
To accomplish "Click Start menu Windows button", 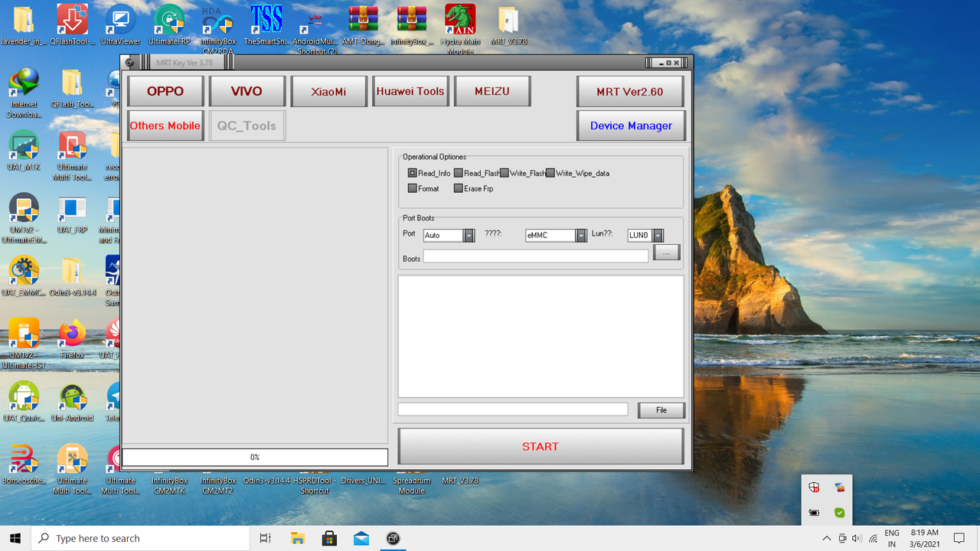I will click(15, 538).
